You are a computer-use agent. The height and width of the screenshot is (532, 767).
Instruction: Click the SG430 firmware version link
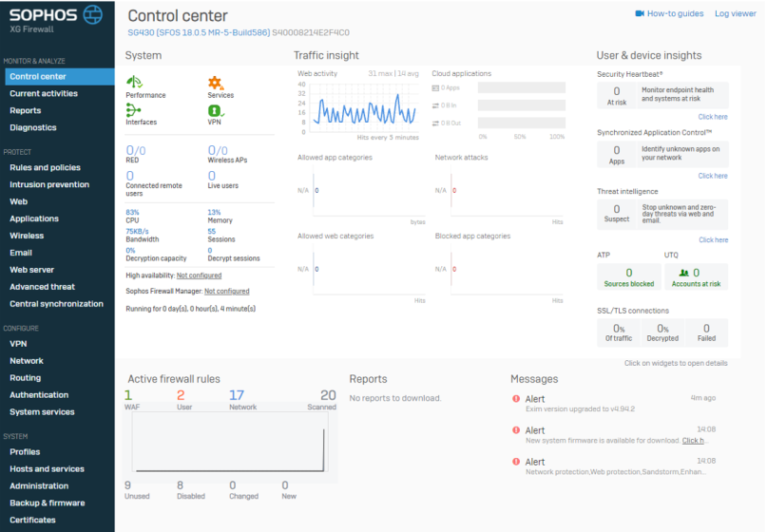tap(199, 32)
